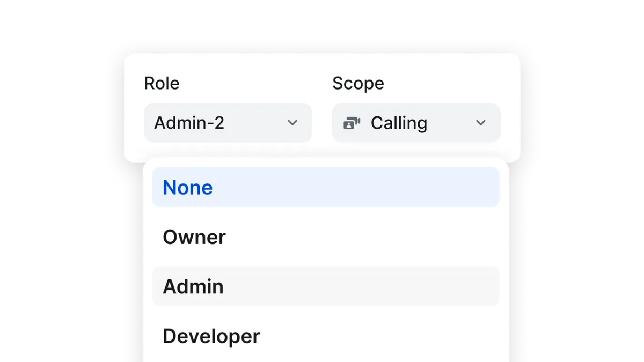
Task: Open the Calling scope selector
Action: click(x=416, y=123)
